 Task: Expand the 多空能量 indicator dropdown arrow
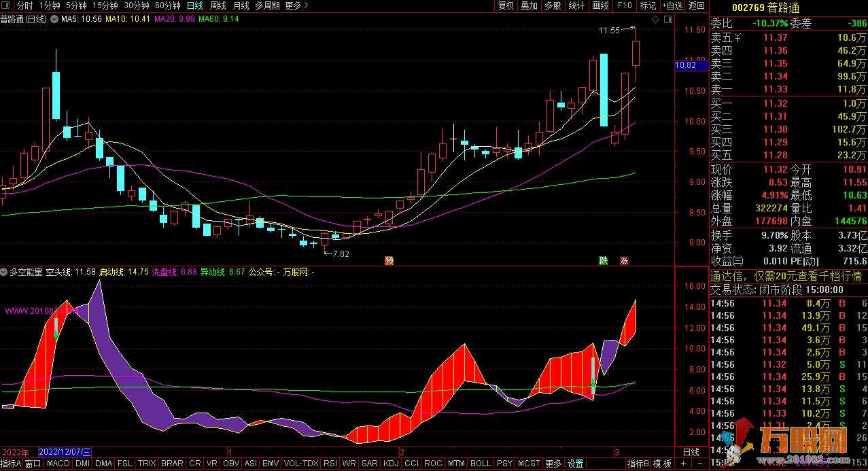(x=5, y=272)
